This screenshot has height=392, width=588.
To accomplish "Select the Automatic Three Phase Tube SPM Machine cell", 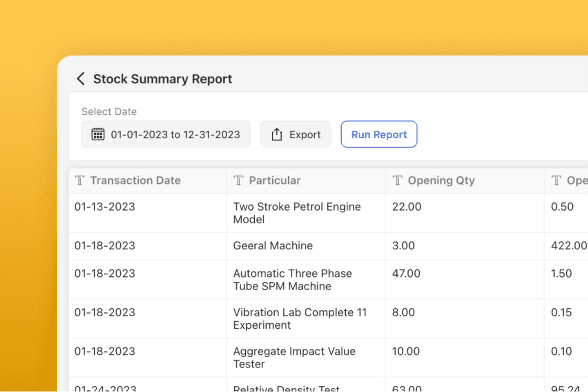I will [x=306, y=280].
